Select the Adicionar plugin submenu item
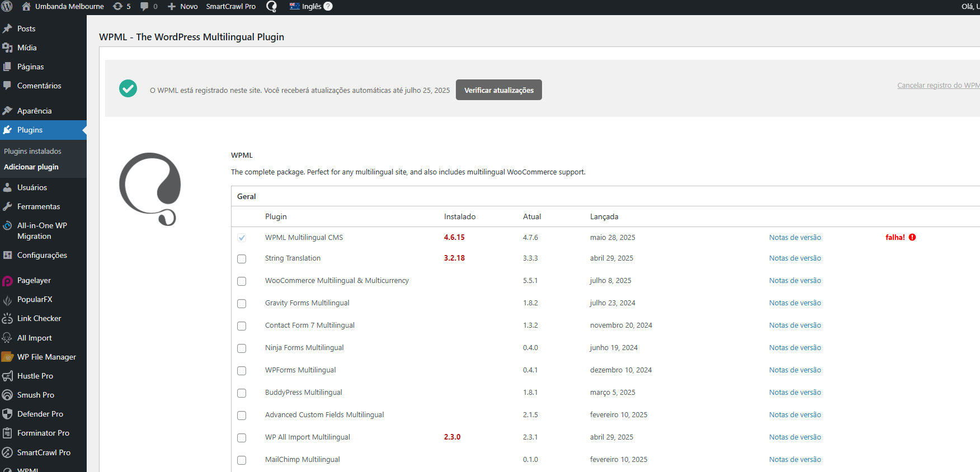This screenshot has height=472, width=980. pyautogui.click(x=31, y=167)
